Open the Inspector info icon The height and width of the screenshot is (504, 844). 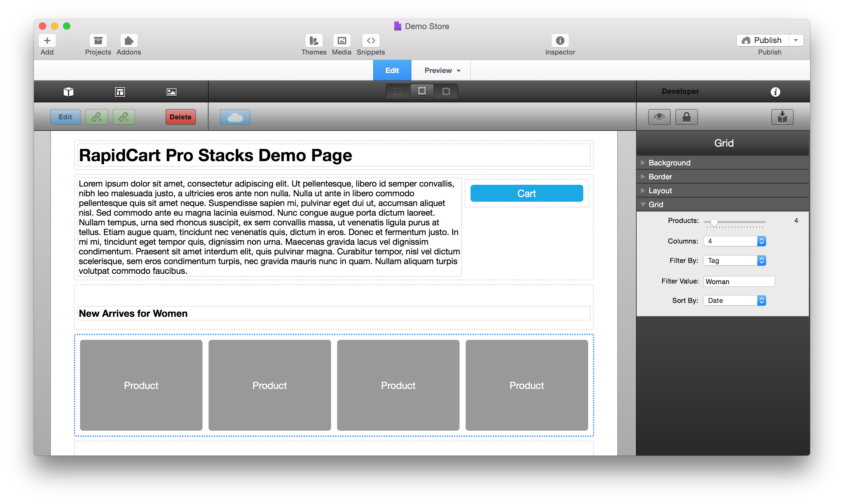pos(560,41)
